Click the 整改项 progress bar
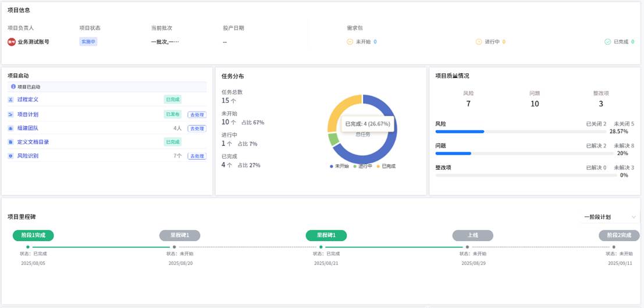The width and height of the screenshot is (644, 308). (x=526, y=176)
